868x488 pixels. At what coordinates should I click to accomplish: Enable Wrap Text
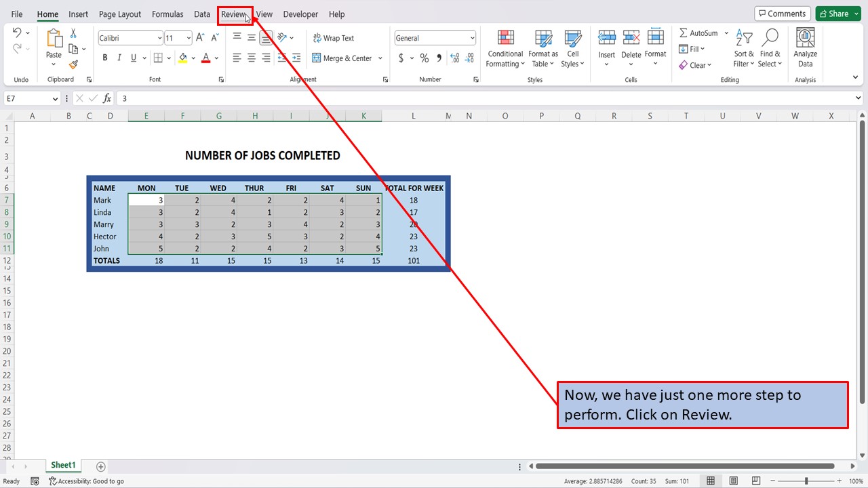coord(334,38)
